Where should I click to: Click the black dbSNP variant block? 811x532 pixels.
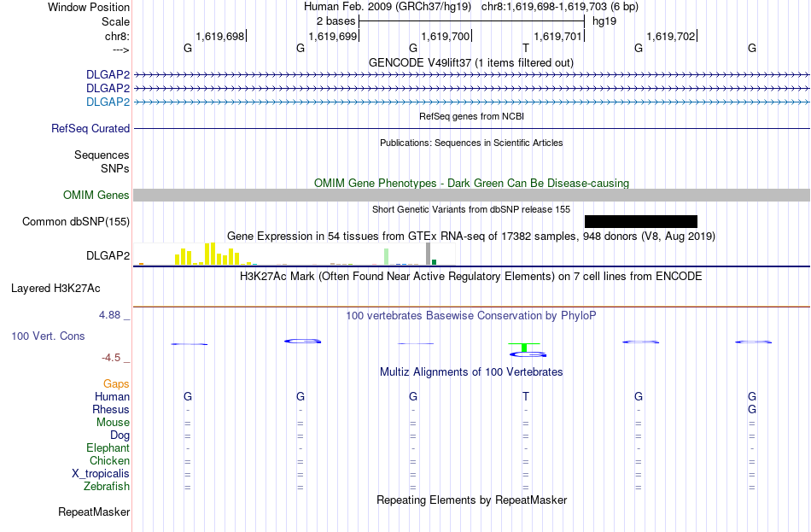[641, 221]
